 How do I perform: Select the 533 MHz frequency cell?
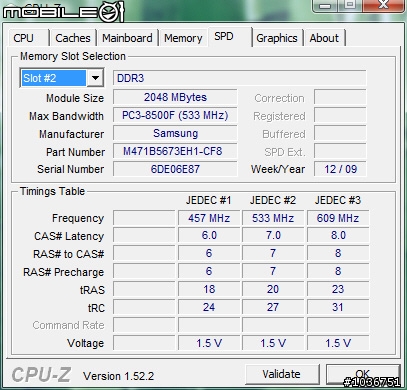[273, 218]
